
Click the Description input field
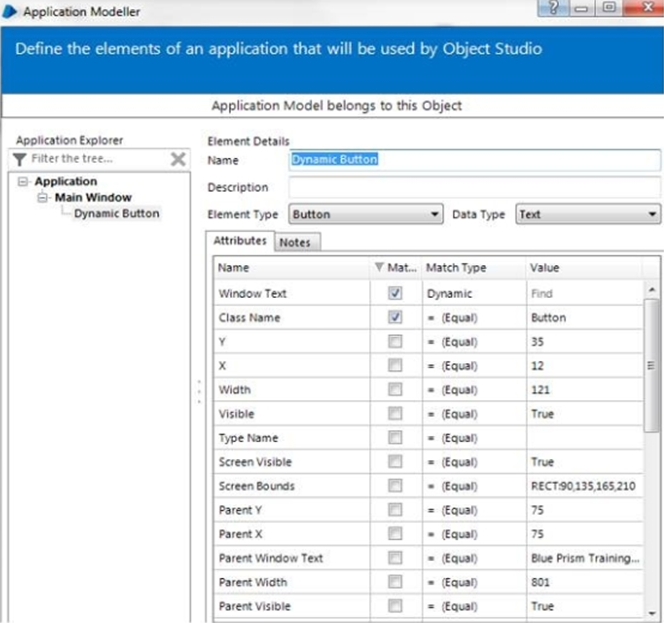pyautogui.click(x=474, y=187)
